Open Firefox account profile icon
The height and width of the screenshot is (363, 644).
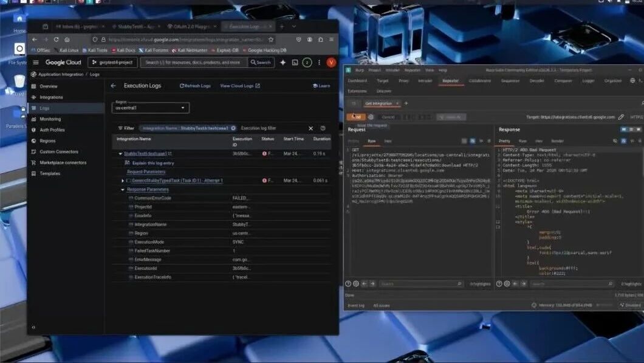[310, 40]
